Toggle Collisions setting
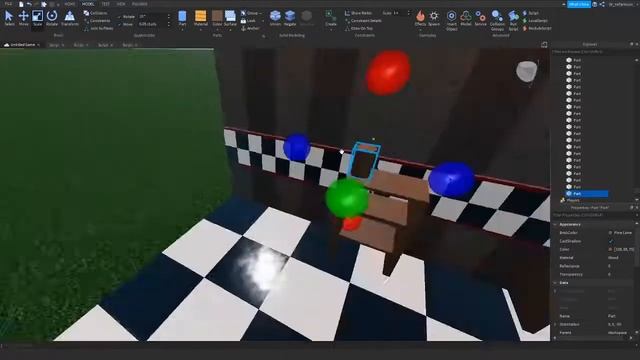The image size is (640, 360). point(96,13)
